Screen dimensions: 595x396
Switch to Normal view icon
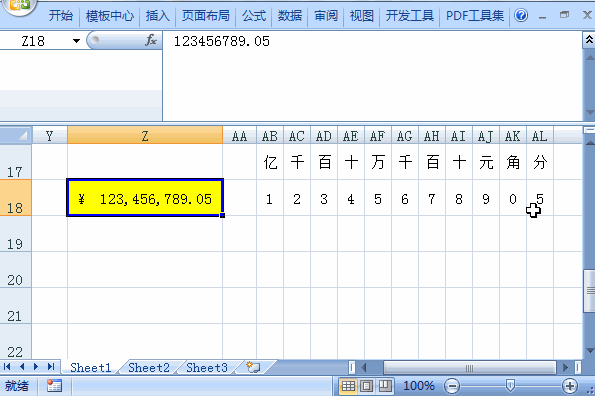pyautogui.click(x=348, y=386)
